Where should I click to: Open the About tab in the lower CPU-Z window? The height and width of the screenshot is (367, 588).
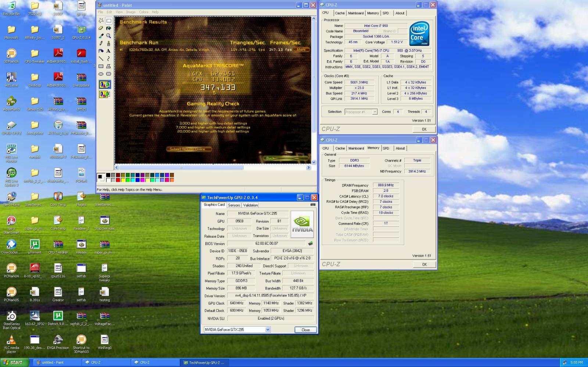pos(400,148)
